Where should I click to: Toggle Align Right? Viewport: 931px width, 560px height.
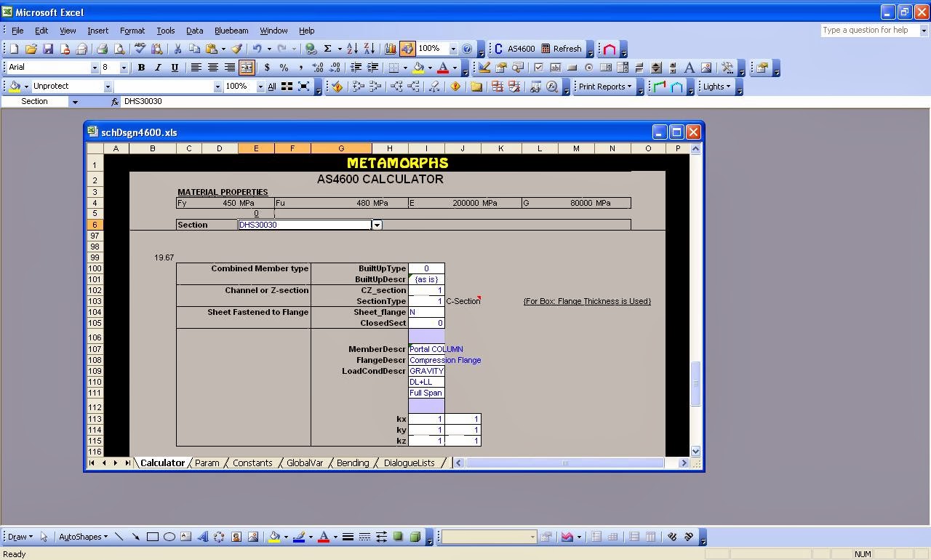click(x=230, y=68)
